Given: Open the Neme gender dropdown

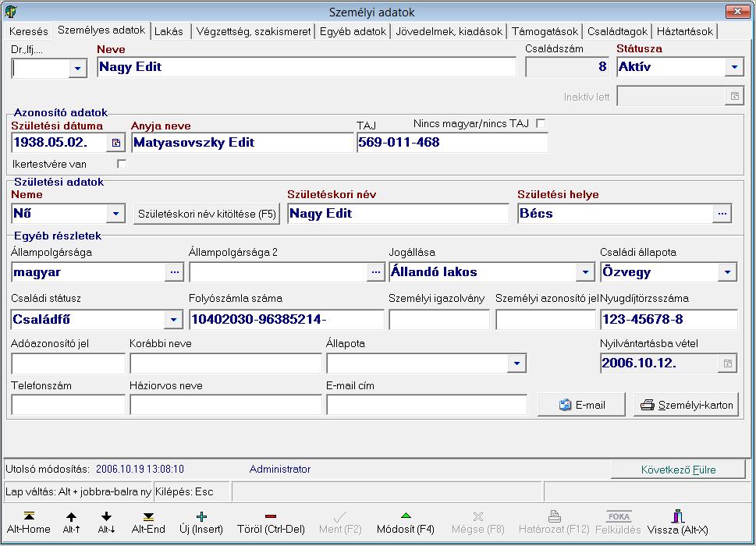Looking at the screenshot, I should coord(115,214).
